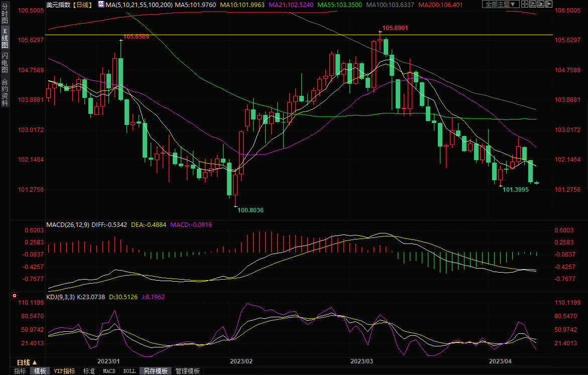Select the 指标 bottom tab
This screenshot has width=588, height=375.
[20, 371]
